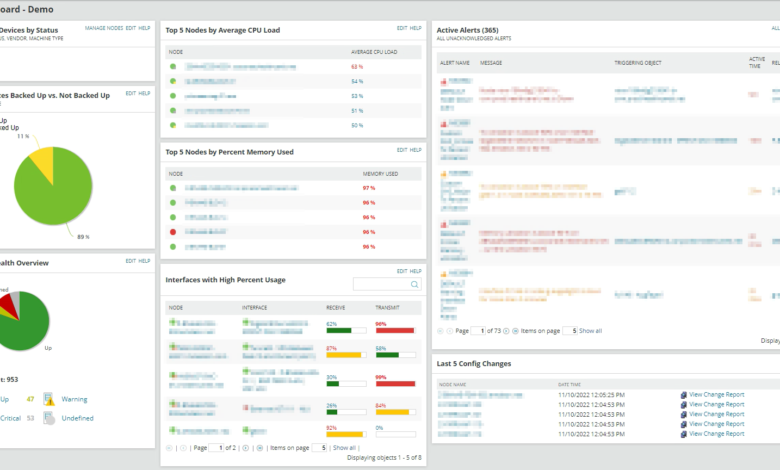The image size is (780, 470).
Task: Click the Warning status icon in Health Overview
Action: [x=49, y=399]
